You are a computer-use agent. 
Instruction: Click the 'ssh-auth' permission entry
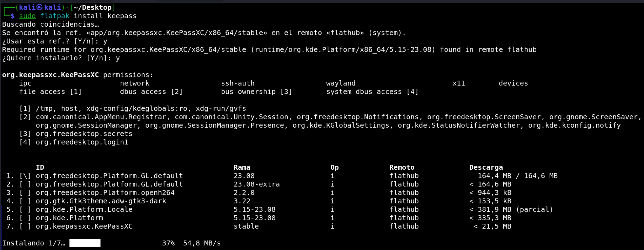click(238, 83)
